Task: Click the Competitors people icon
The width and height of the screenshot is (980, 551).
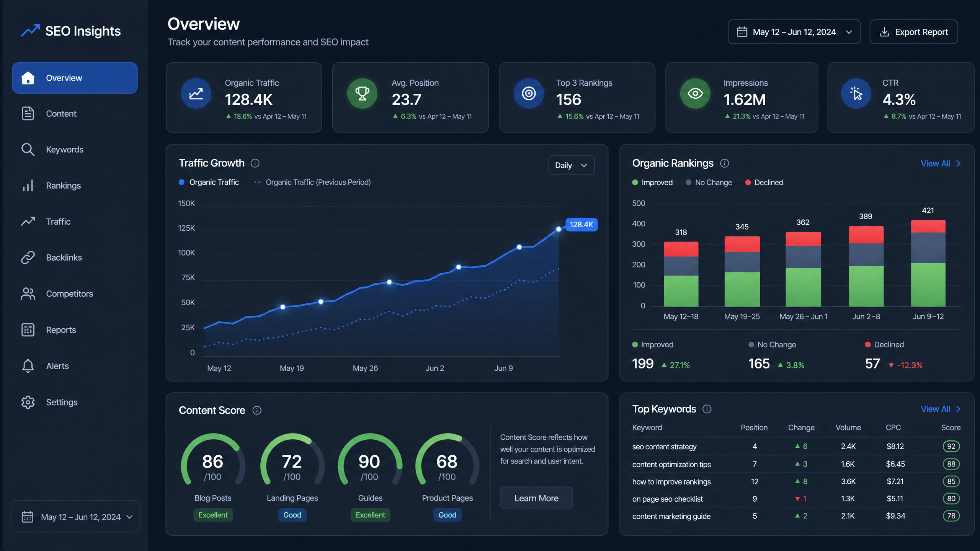Action: (28, 293)
